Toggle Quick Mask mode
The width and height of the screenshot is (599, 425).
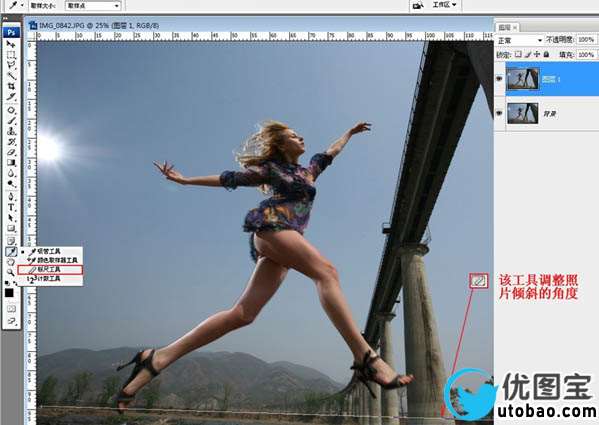[x=11, y=309]
